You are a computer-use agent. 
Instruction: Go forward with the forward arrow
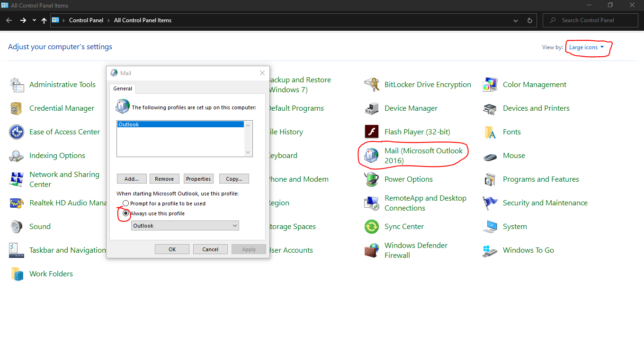click(x=23, y=20)
